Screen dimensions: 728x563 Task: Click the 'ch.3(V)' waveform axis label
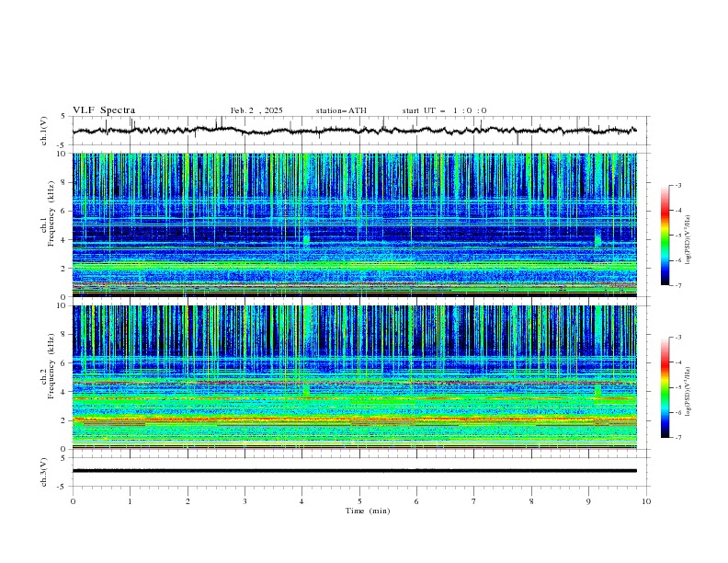point(44,472)
